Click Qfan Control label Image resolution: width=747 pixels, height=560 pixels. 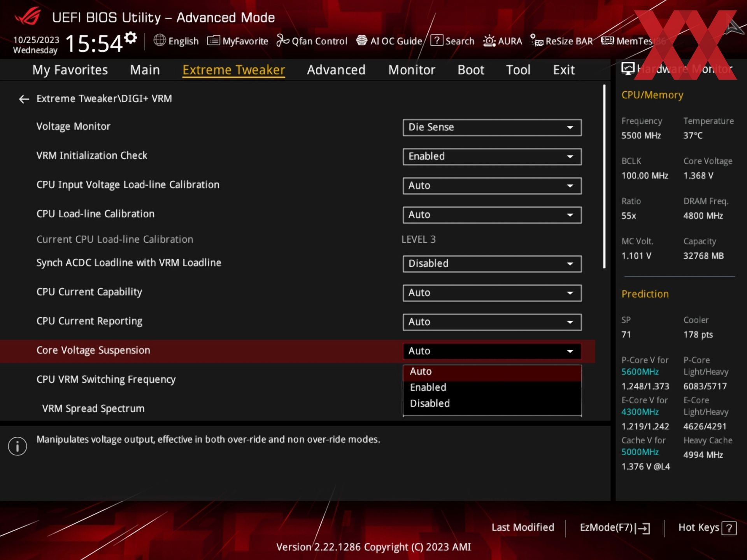click(x=319, y=41)
